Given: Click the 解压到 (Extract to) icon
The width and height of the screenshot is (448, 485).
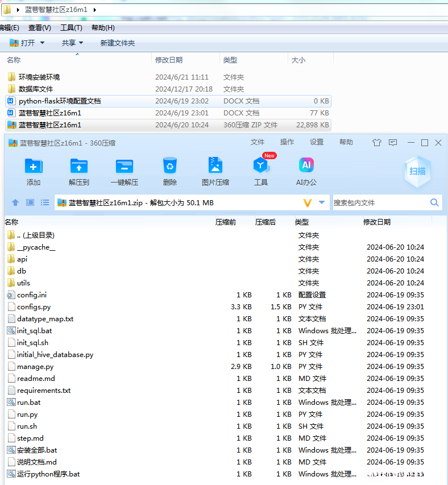Looking at the screenshot, I should pyautogui.click(x=79, y=166).
